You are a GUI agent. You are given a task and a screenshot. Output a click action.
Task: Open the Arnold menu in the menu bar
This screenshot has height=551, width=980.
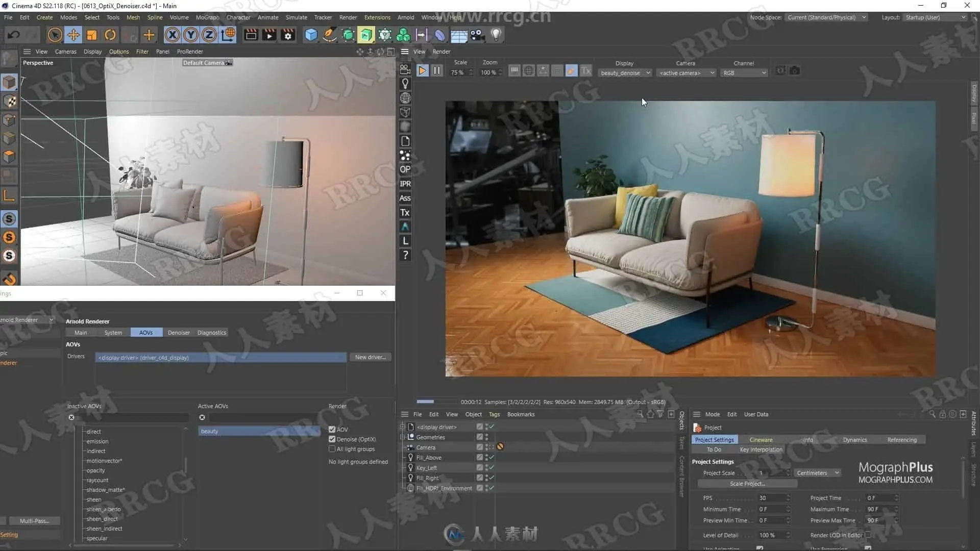click(x=406, y=17)
